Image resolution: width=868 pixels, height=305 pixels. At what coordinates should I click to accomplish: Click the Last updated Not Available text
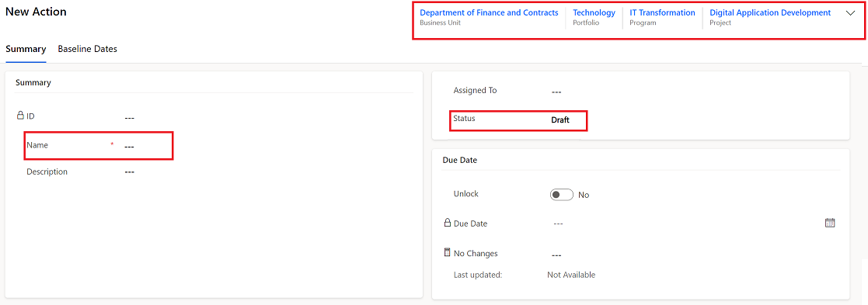tap(571, 275)
